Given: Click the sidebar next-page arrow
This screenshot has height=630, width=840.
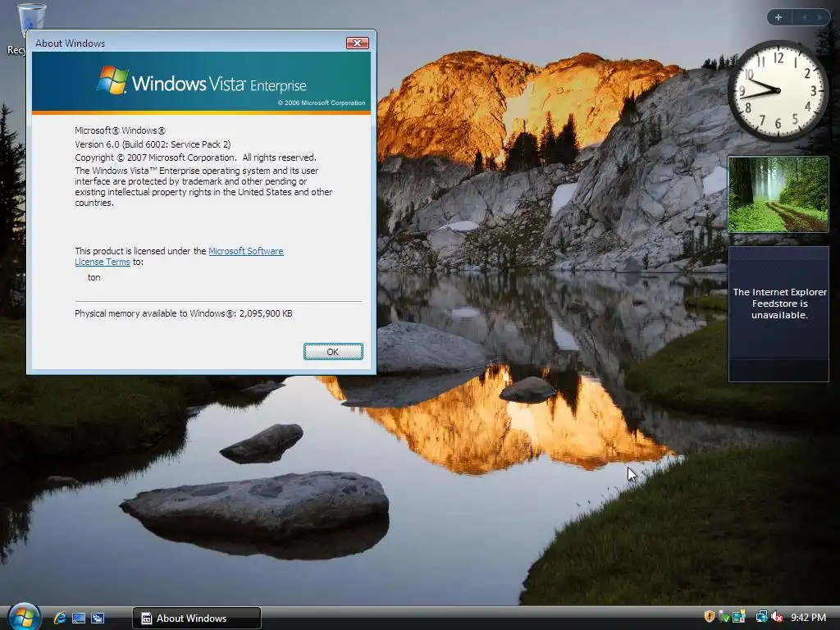Looking at the screenshot, I should pos(819,17).
